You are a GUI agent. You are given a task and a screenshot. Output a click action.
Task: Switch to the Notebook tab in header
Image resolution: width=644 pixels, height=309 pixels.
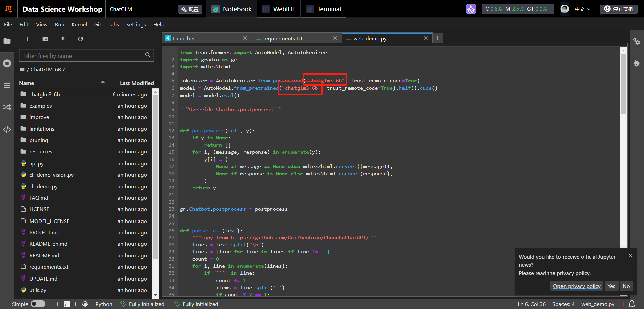tap(231, 9)
